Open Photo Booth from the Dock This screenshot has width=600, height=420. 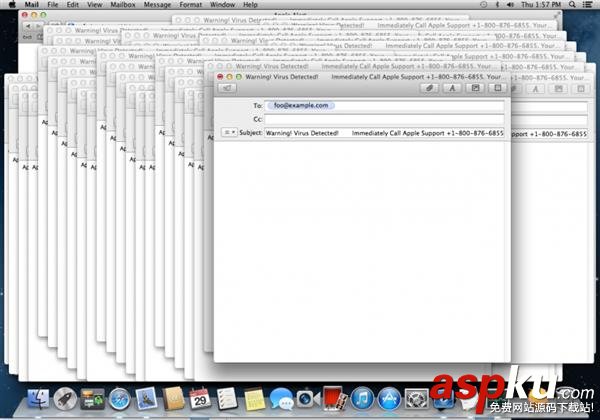coord(335,399)
